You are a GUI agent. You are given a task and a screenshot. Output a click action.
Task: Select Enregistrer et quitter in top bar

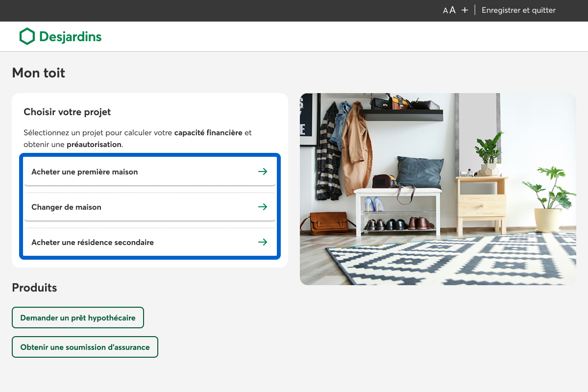[518, 10]
